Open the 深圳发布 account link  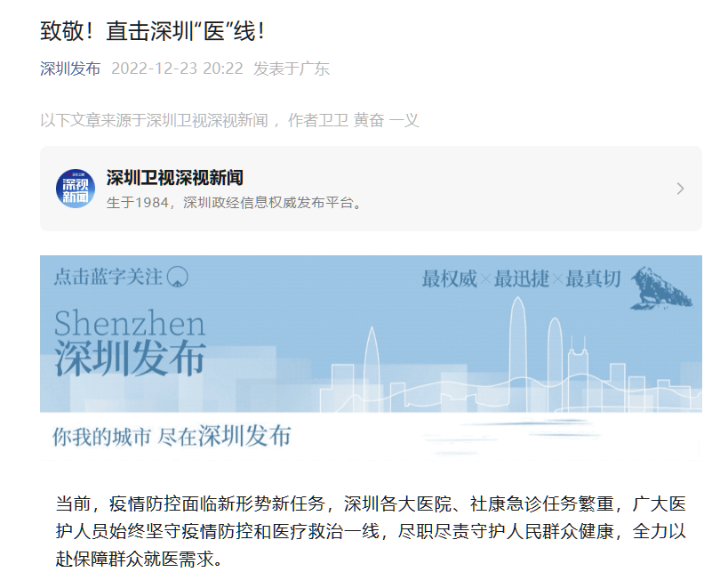(x=70, y=68)
